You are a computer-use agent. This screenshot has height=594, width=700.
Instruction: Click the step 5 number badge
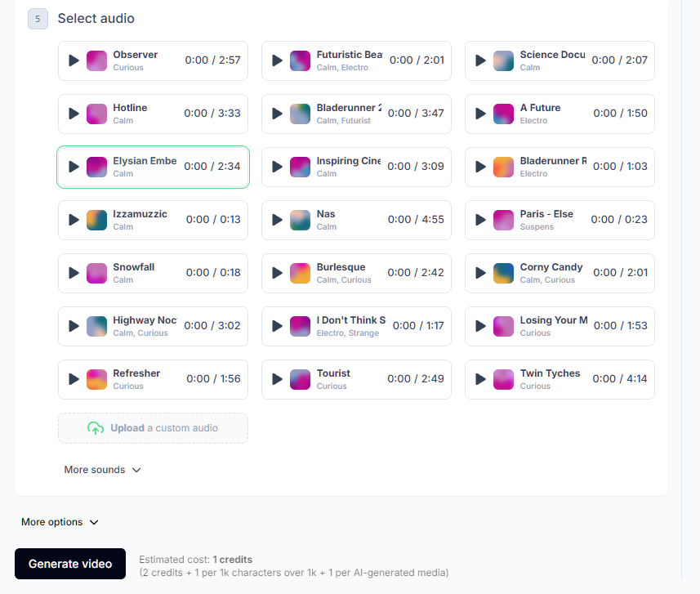pyautogui.click(x=38, y=19)
